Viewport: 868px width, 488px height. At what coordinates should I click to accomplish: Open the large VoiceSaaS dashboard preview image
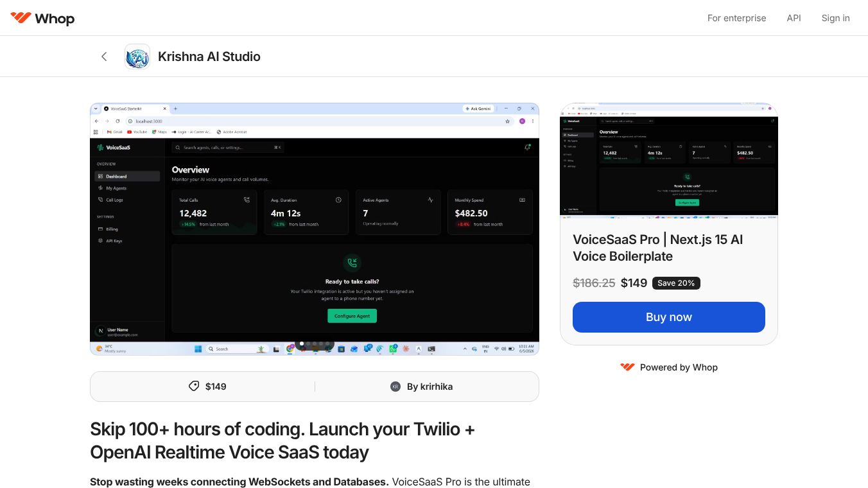(x=315, y=229)
